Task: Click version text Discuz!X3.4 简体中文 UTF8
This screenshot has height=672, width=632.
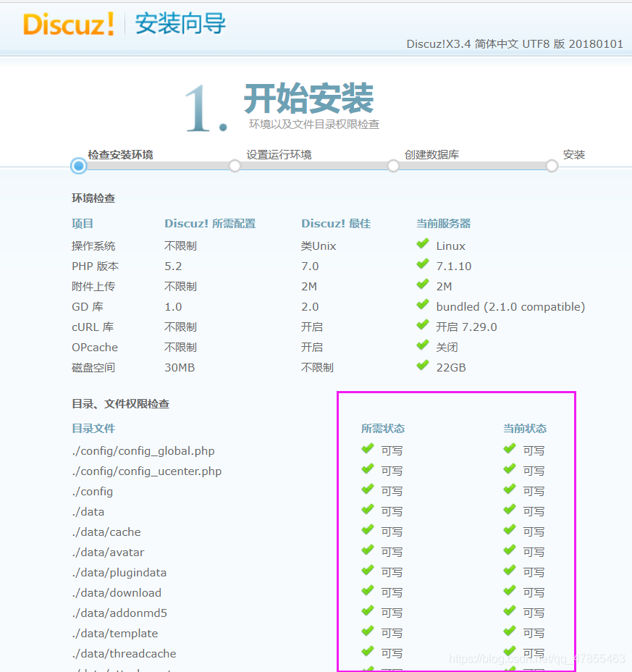Action: [515, 44]
